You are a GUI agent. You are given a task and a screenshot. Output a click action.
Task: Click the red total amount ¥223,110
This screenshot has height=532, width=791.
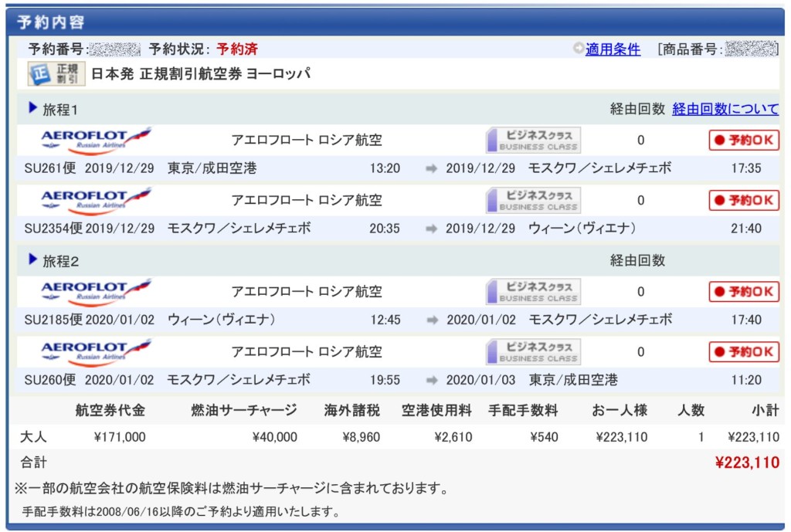pos(747,463)
